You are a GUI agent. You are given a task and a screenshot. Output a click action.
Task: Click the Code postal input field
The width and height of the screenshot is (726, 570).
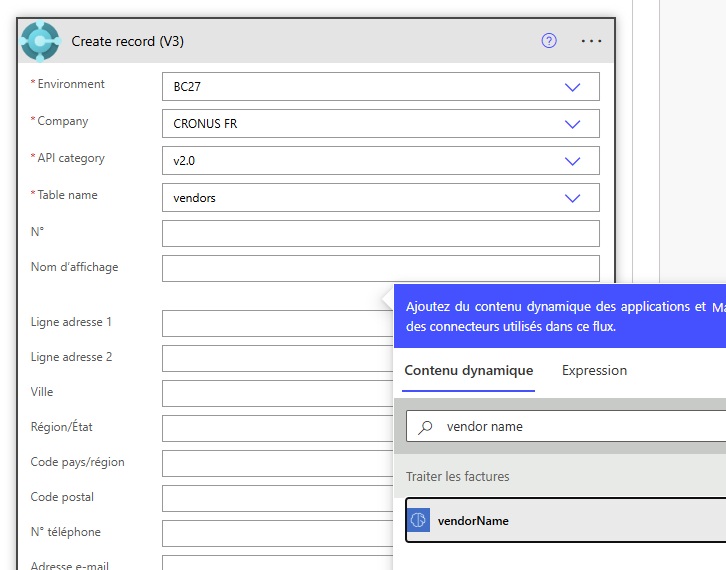point(275,498)
